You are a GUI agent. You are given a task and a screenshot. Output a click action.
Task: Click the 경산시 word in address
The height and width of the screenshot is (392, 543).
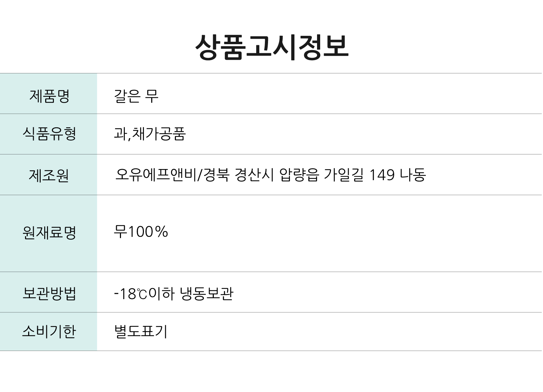coord(255,174)
